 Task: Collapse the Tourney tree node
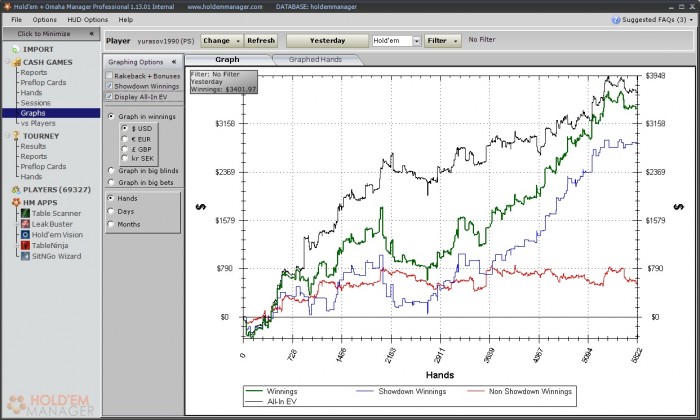point(8,136)
